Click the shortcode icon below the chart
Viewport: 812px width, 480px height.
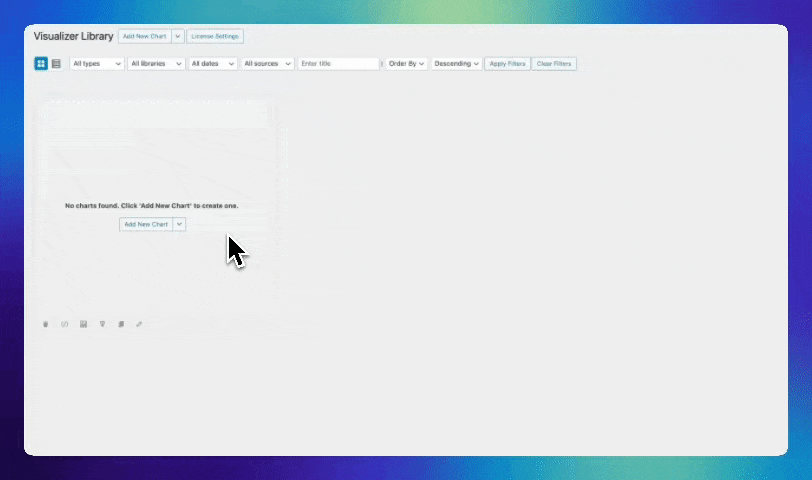65,324
